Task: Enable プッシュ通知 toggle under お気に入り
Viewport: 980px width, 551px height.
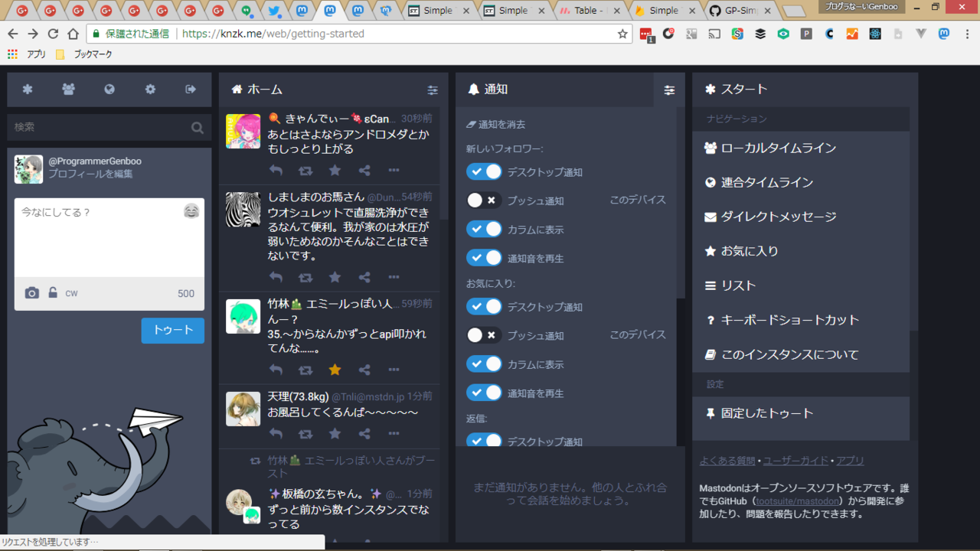Action: coord(484,335)
